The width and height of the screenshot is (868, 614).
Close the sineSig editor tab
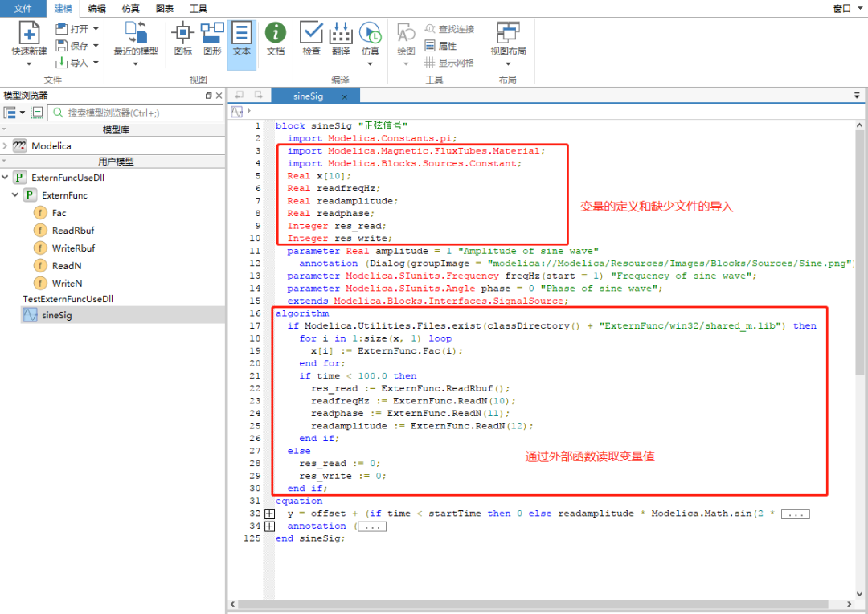[x=344, y=96]
